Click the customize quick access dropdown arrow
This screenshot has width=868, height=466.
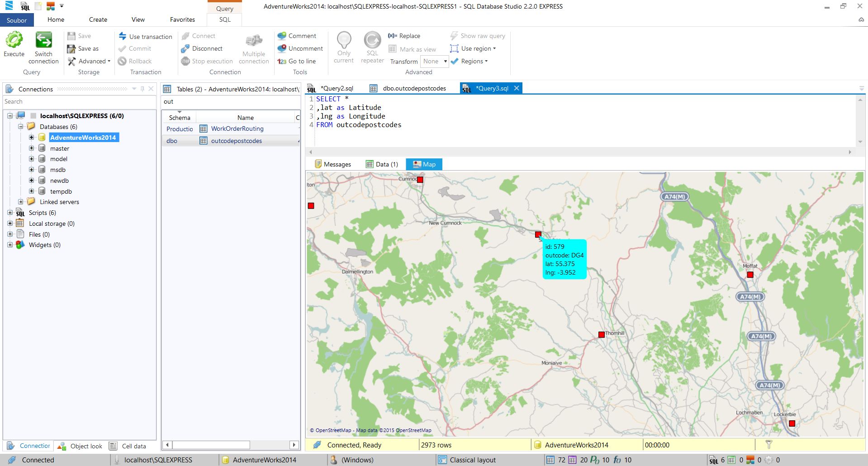[62, 6]
